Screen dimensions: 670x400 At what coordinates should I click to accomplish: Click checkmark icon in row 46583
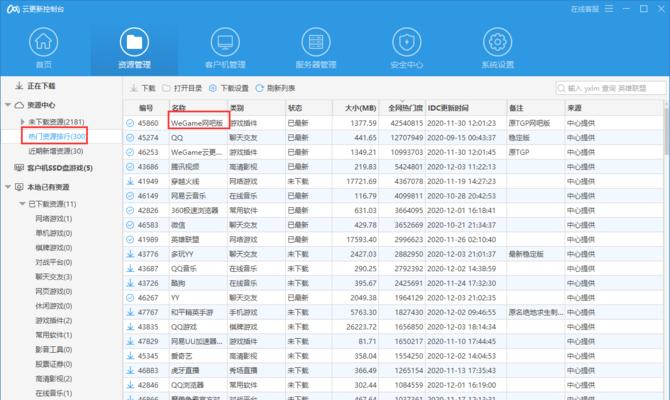[x=130, y=225]
